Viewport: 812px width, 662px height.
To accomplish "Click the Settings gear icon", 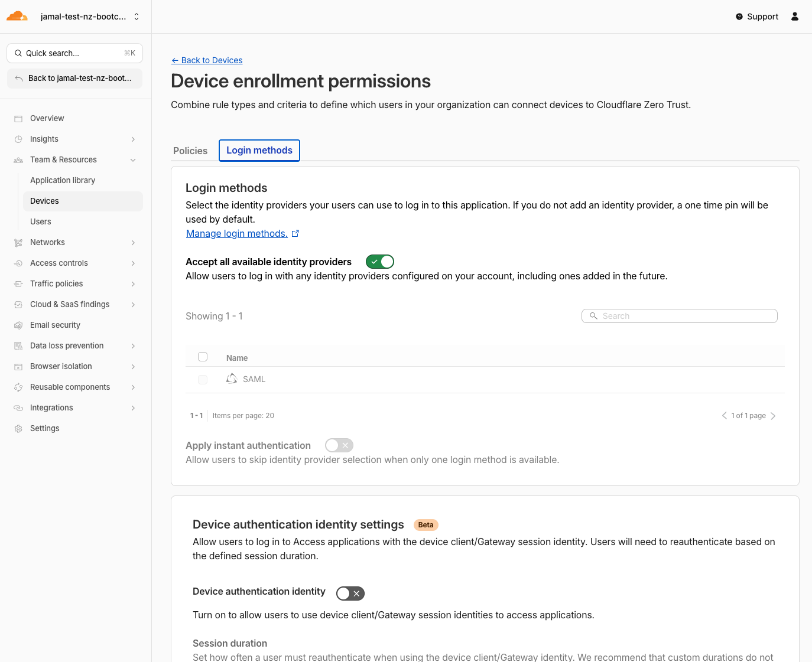I will point(18,429).
